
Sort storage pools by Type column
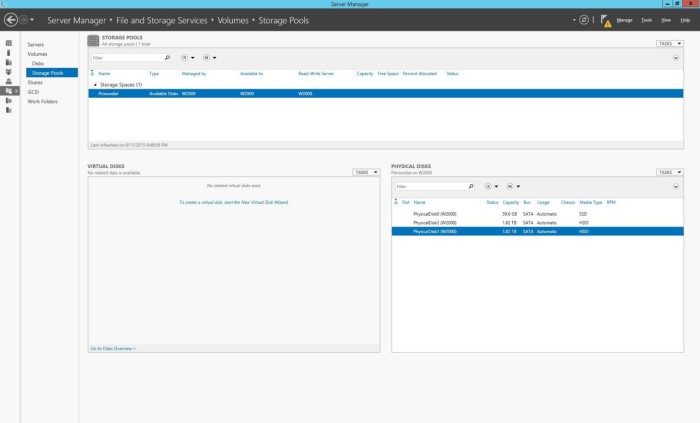(x=154, y=74)
